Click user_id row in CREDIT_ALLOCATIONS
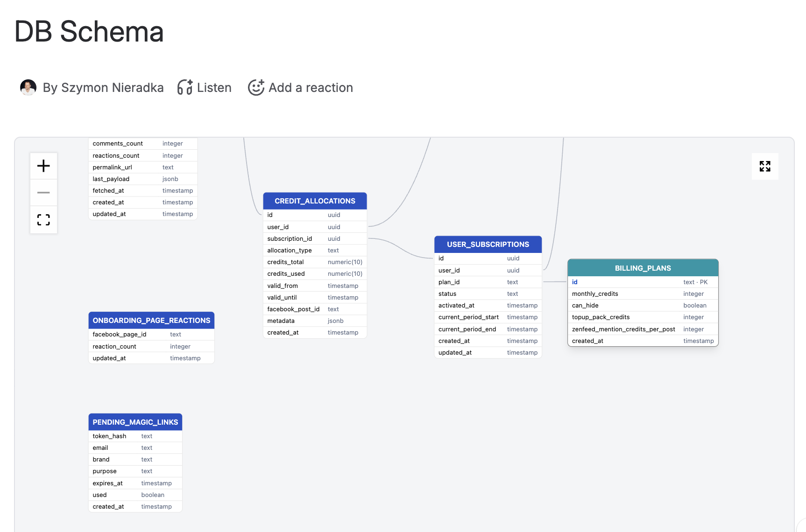This screenshot has height=532, width=806. [315, 227]
